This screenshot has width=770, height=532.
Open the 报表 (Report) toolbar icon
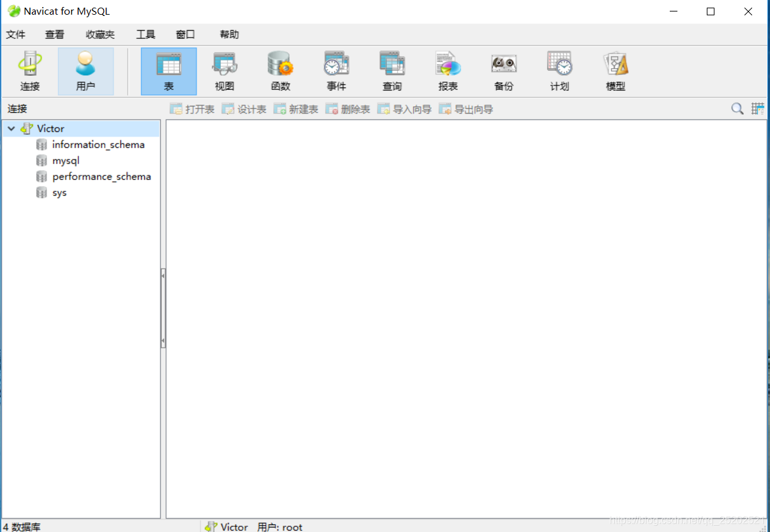click(x=448, y=71)
